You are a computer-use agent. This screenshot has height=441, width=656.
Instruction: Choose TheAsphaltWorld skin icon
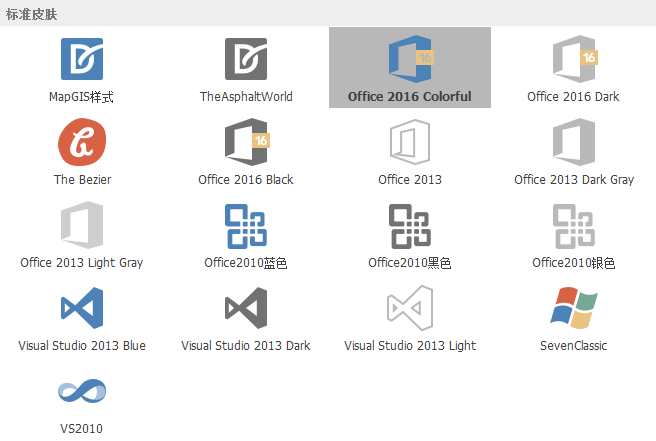click(245, 59)
